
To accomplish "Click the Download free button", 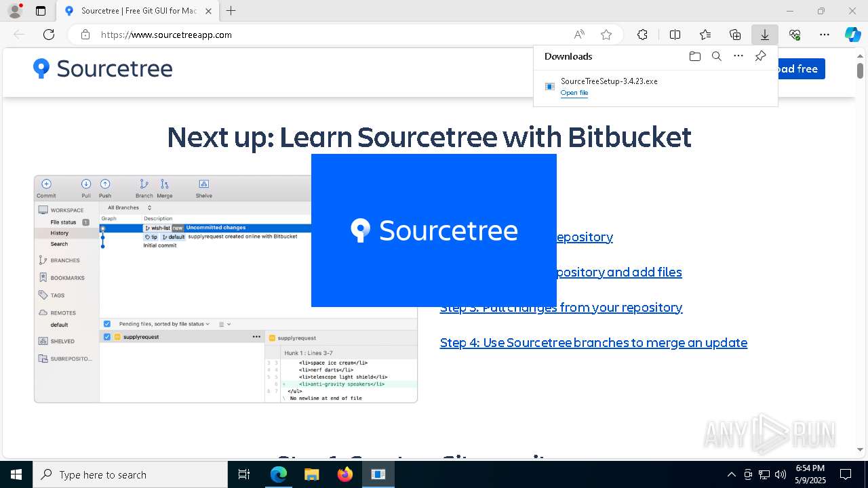I will (x=802, y=68).
